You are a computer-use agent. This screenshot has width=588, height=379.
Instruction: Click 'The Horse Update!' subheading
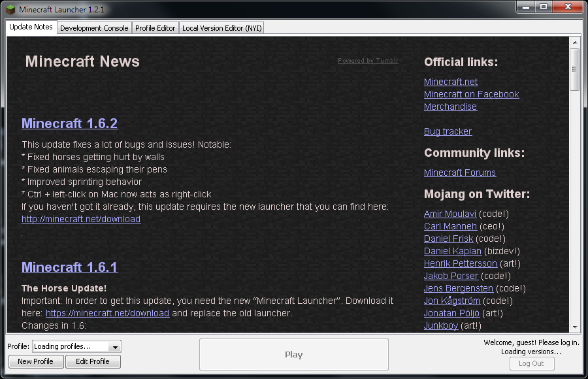click(x=64, y=289)
